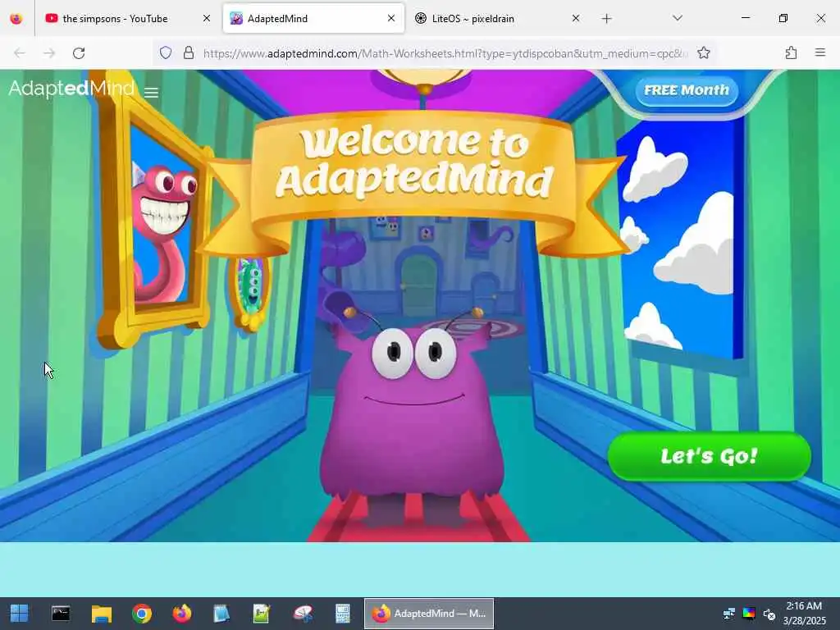The image size is (840, 630).
Task: Click the AdaptedMind logo
Action: tap(71, 88)
